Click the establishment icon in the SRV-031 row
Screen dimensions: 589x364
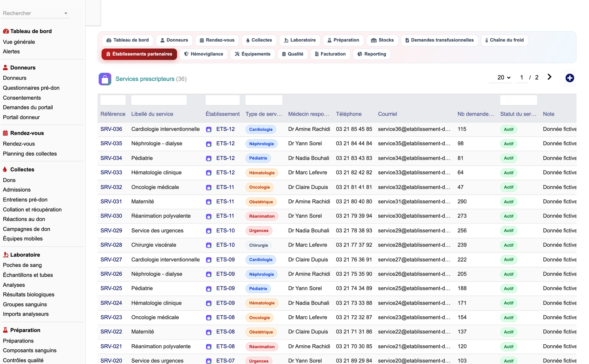tap(209, 202)
